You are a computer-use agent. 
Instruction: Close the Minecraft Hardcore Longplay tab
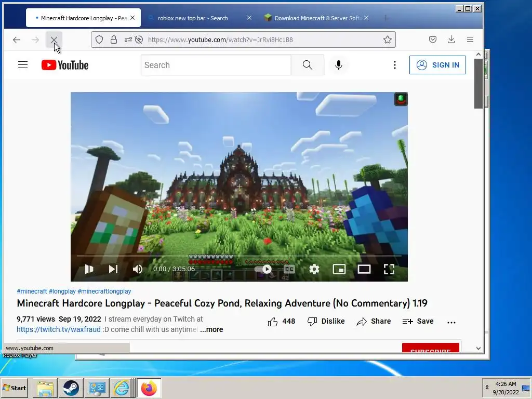[132, 18]
